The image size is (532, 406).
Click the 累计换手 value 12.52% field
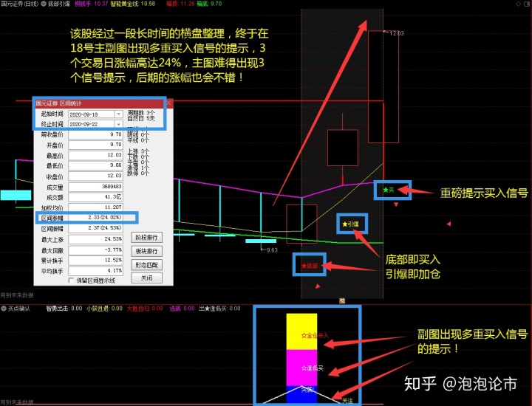pyautogui.click(x=95, y=261)
